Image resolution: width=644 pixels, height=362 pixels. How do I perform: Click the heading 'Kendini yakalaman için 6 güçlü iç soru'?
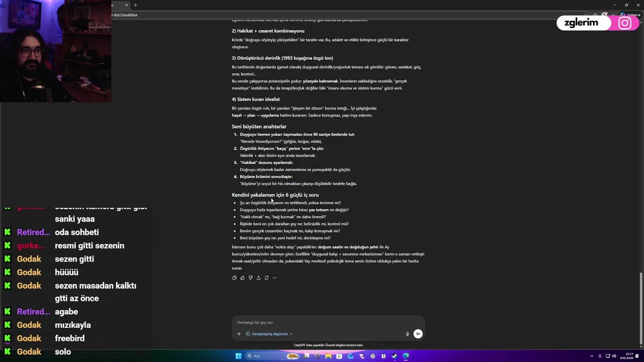coord(275,195)
